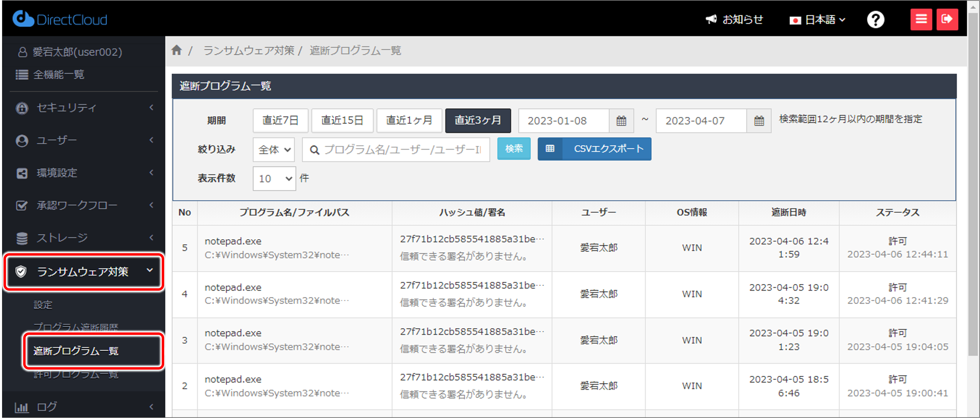Focus the プログラム名/ユーザー search box
The width and height of the screenshot is (980, 418).
click(396, 150)
